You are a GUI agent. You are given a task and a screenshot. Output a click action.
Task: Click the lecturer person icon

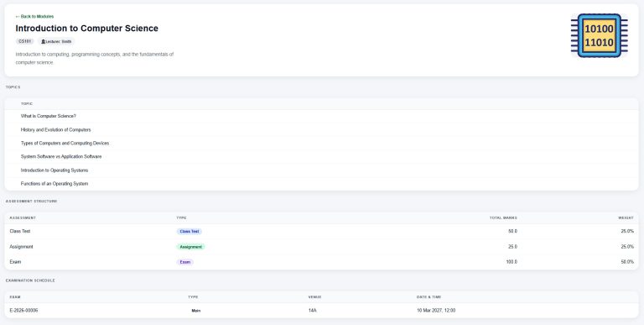43,41
